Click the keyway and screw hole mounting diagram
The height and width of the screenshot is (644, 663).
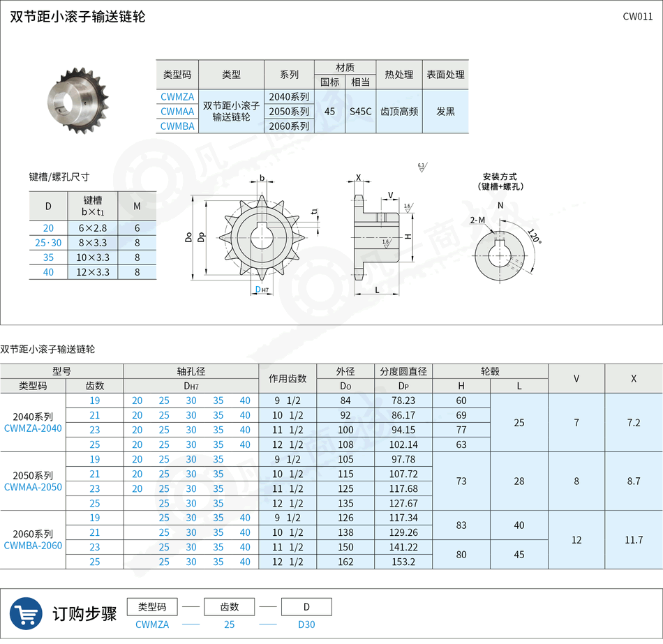(x=500, y=255)
